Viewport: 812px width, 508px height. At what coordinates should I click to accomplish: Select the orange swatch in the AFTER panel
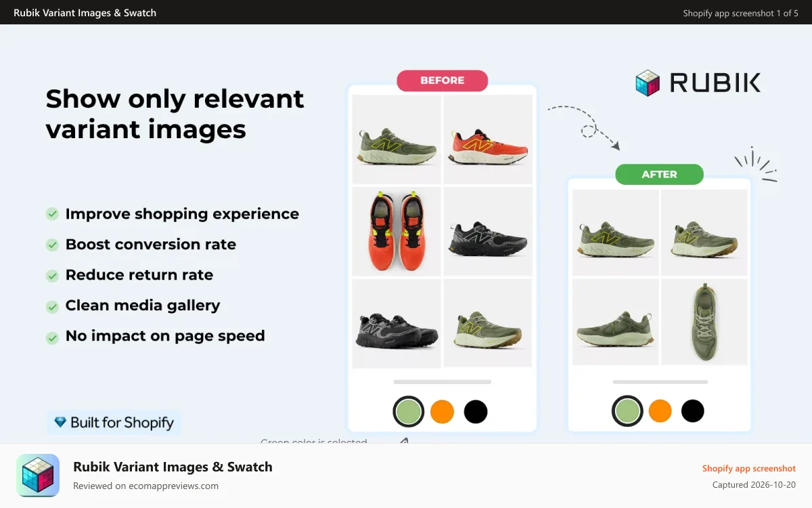click(660, 410)
